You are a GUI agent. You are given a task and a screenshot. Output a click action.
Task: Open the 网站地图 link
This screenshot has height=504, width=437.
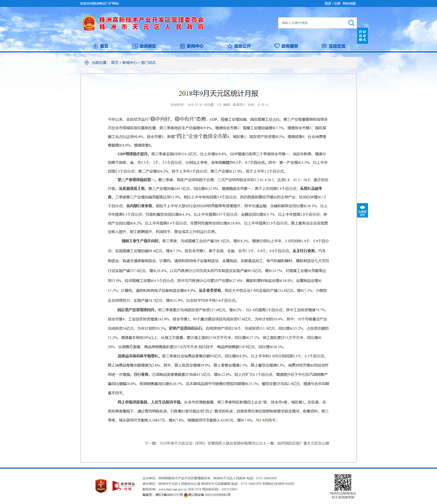click(x=349, y=3)
